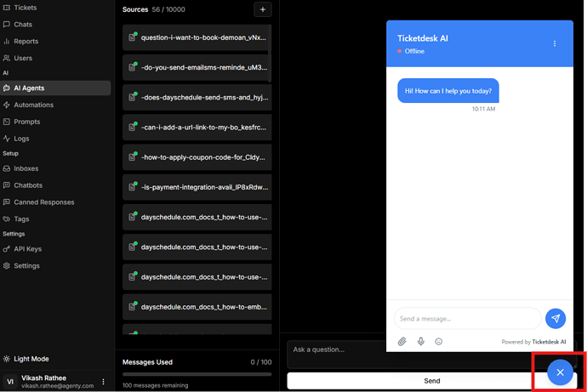
Task: Click the AI Agents robot icon
Action: (6, 88)
